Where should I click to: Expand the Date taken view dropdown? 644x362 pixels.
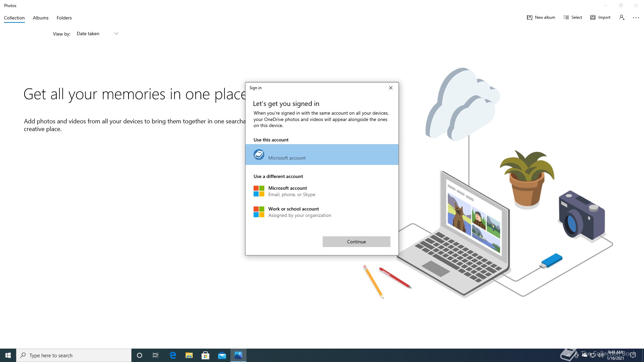(x=97, y=34)
